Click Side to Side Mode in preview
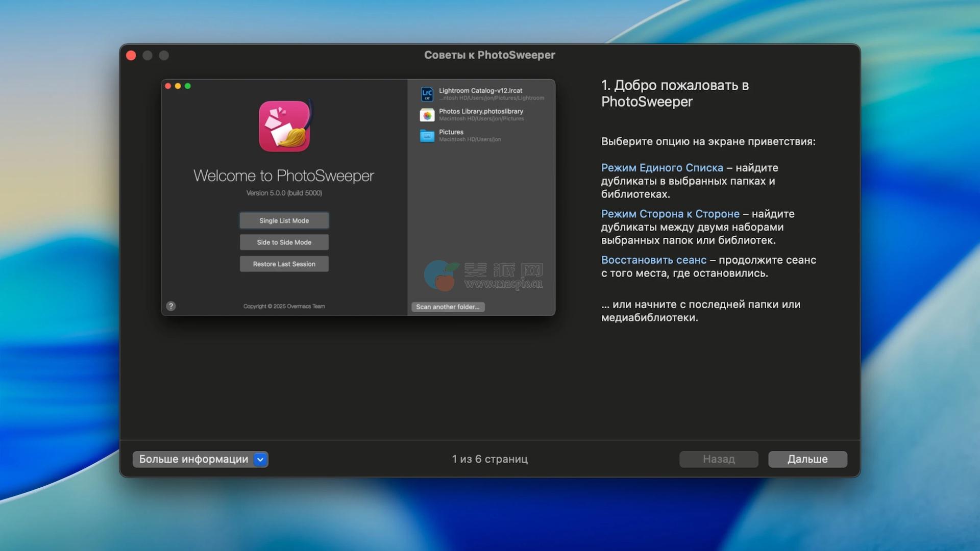Image resolution: width=980 pixels, height=551 pixels. (284, 242)
